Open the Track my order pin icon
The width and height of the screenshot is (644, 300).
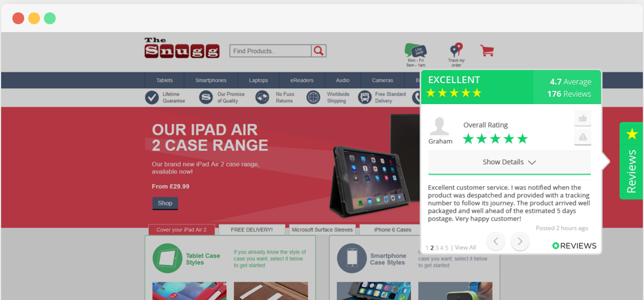(x=457, y=50)
